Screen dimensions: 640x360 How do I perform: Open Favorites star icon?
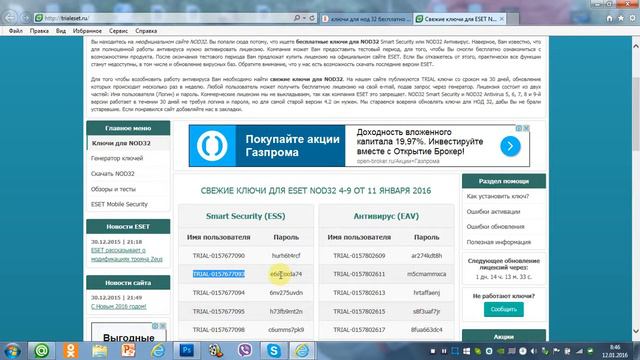coord(621,18)
